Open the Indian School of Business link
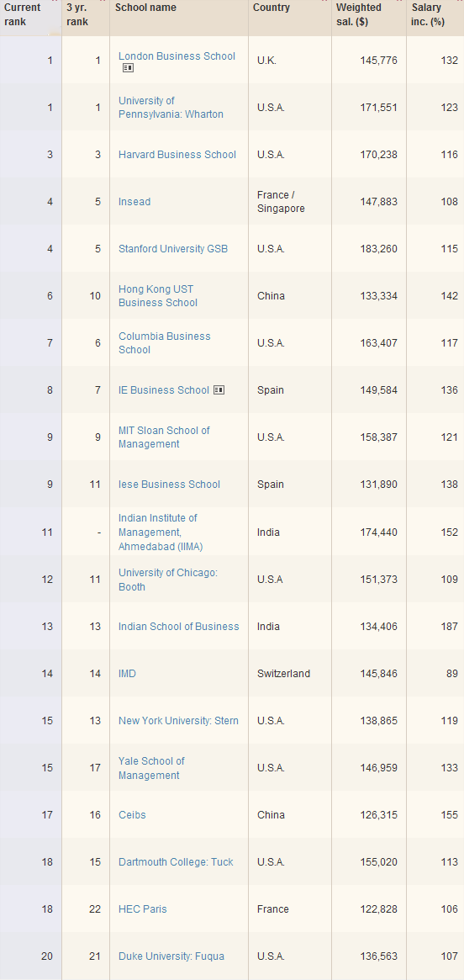Screen dimensions: 464x980 [x=178, y=626]
